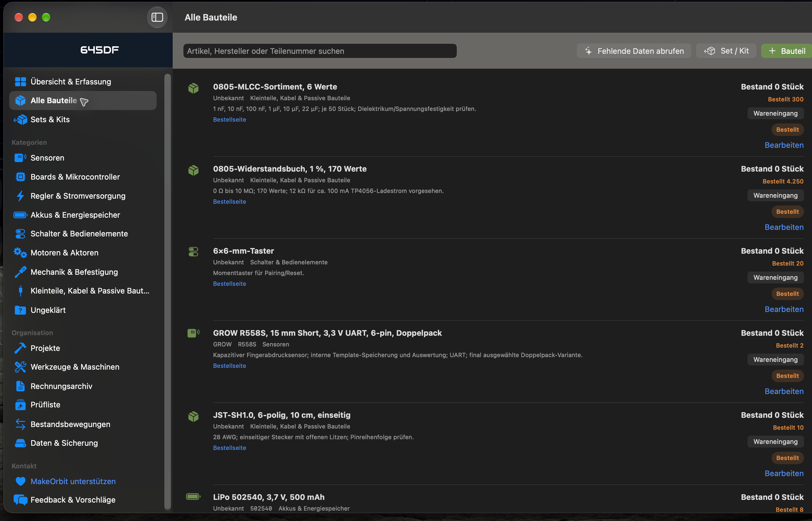Open Bestellseite link for JST-SH1.0 cable
812x521 pixels.
click(229, 448)
